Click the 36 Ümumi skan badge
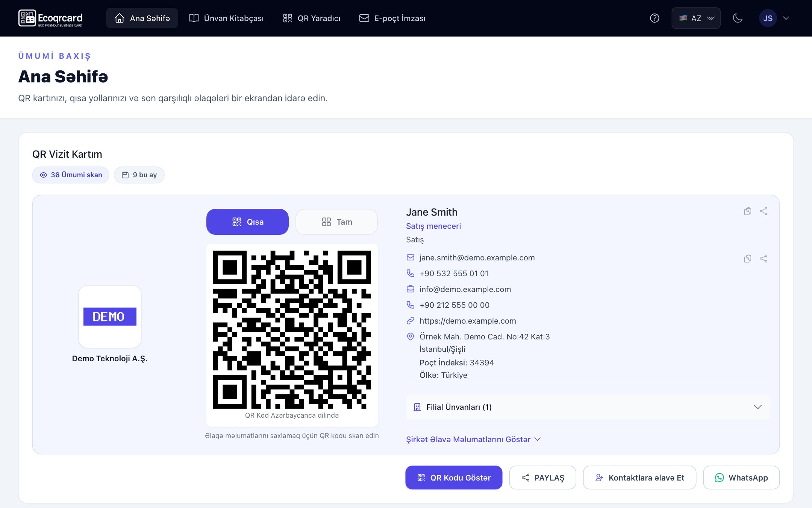The image size is (812, 508). coord(71,175)
